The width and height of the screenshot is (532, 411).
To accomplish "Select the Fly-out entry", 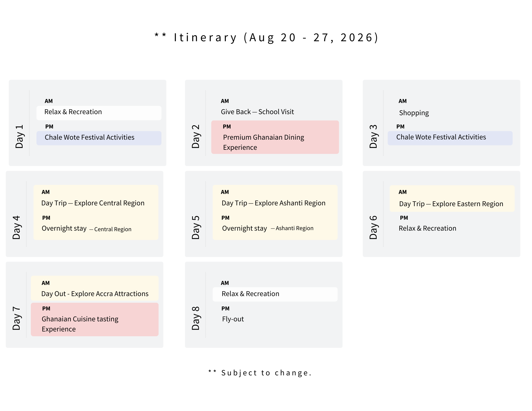I will click(233, 319).
